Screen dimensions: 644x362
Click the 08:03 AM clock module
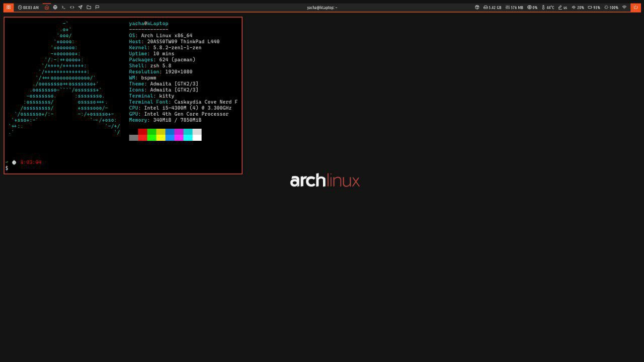28,8
